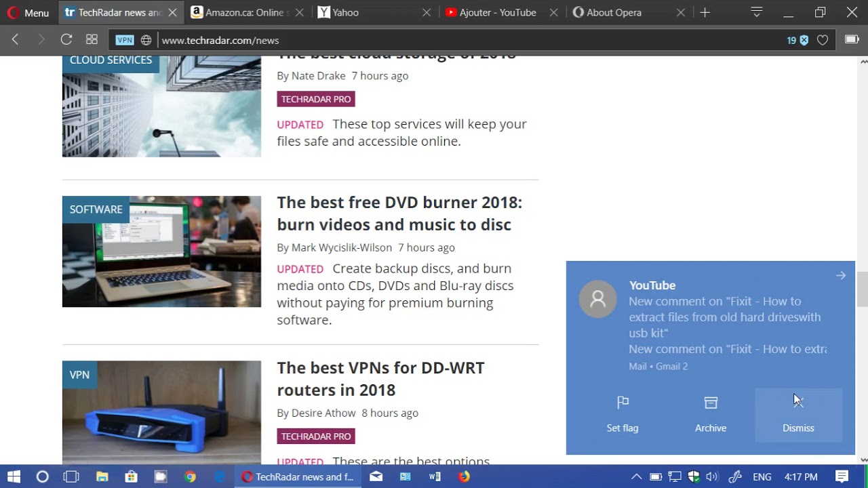Select Opera TechRadar taskbar button

point(298,476)
